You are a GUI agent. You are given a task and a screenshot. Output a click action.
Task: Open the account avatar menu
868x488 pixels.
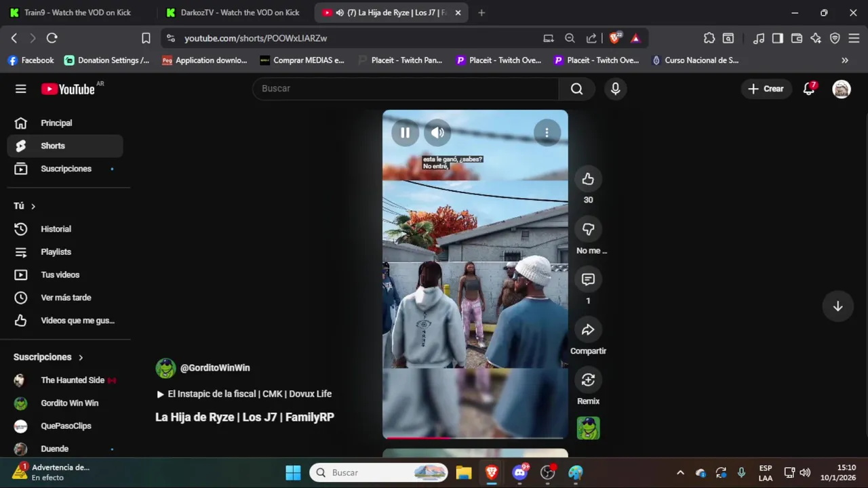(x=842, y=89)
